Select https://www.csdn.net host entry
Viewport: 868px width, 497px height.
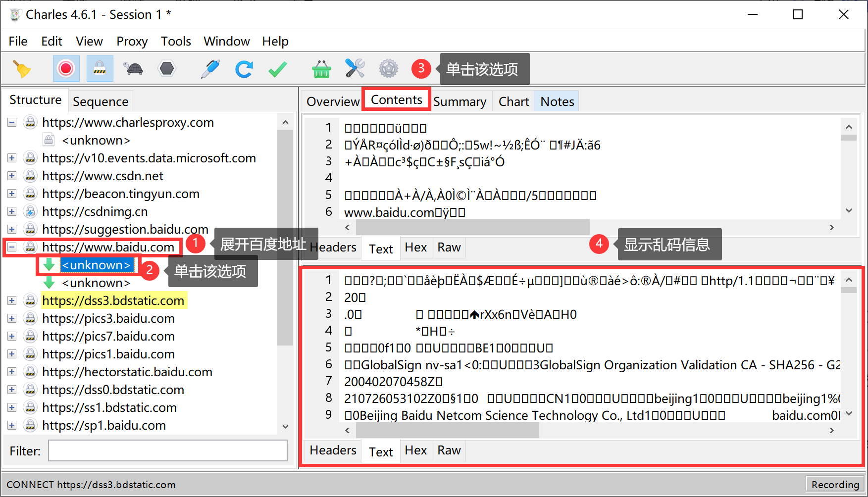[102, 176]
